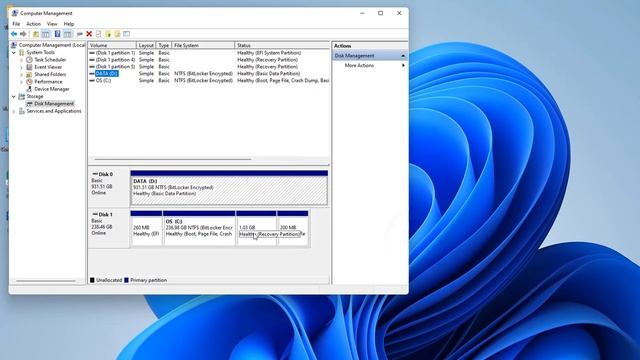The height and width of the screenshot is (360, 640).
Task: Select (Disk 1 partition 4) volume row
Action: (209, 60)
